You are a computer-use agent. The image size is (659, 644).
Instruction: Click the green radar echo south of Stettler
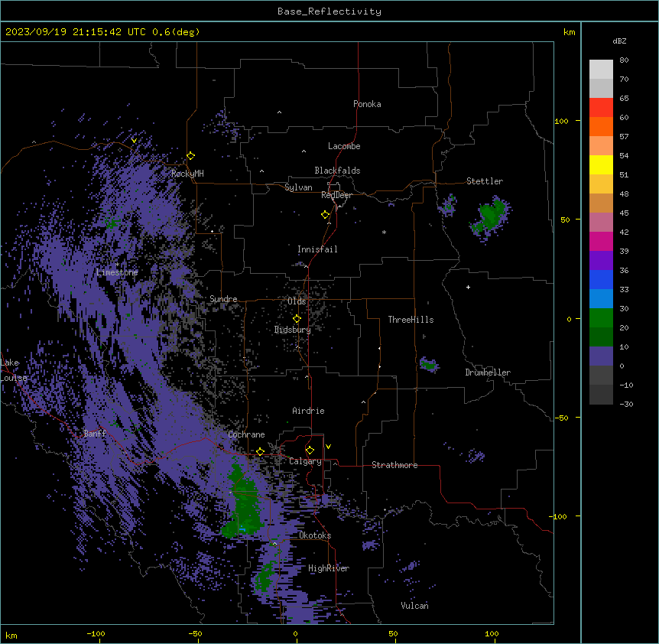click(491, 214)
